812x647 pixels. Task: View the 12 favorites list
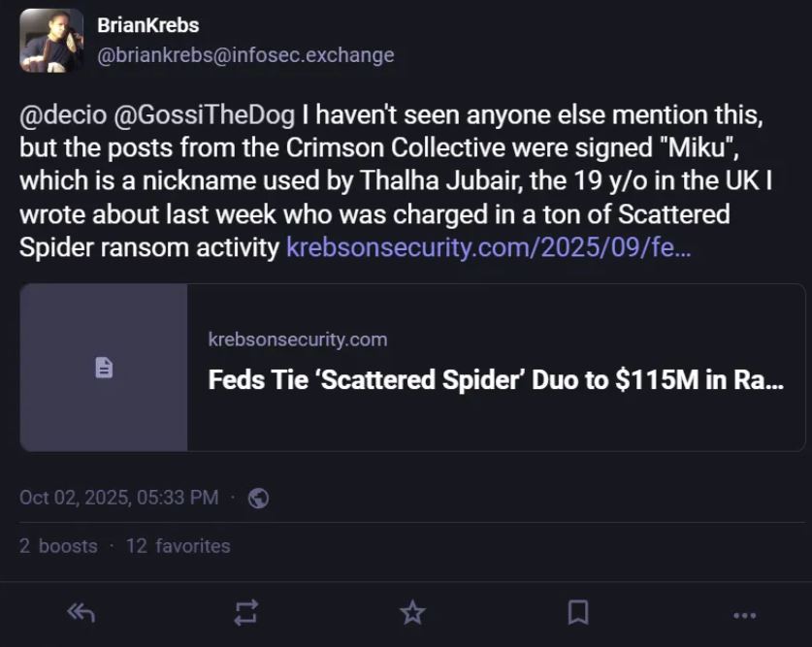[x=179, y=546]
